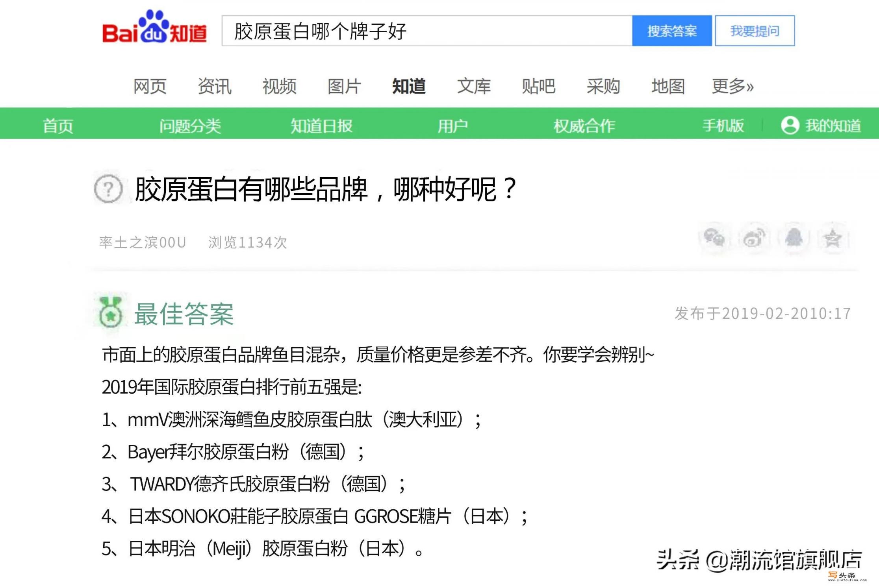
Task: Expand the 更多» link
Action: click(733, 86)
